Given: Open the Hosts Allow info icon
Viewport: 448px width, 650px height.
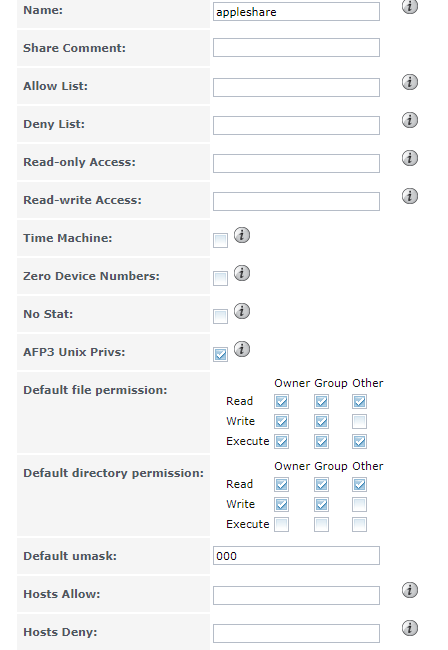Looking at the screenshot, I should [x=409, y=590].
